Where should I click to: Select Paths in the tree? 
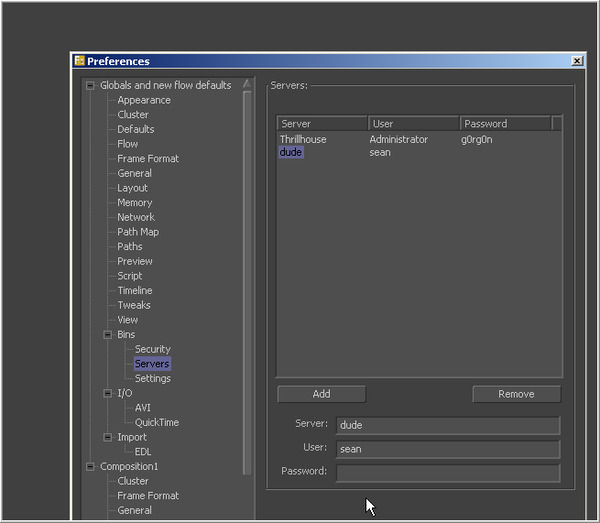point(130,246)
